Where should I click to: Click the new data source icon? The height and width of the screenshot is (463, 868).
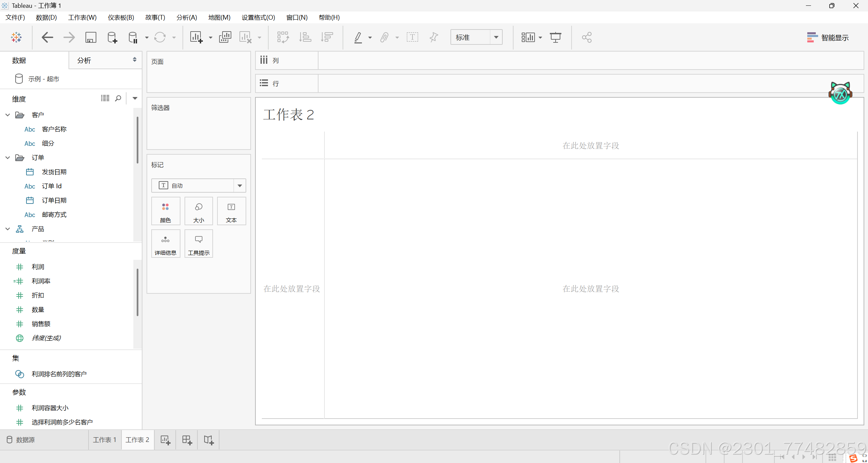click(112, 37)
